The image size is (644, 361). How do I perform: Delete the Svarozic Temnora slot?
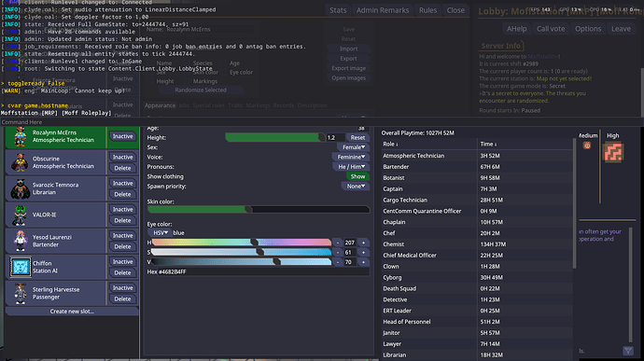(x=123, y=194)
